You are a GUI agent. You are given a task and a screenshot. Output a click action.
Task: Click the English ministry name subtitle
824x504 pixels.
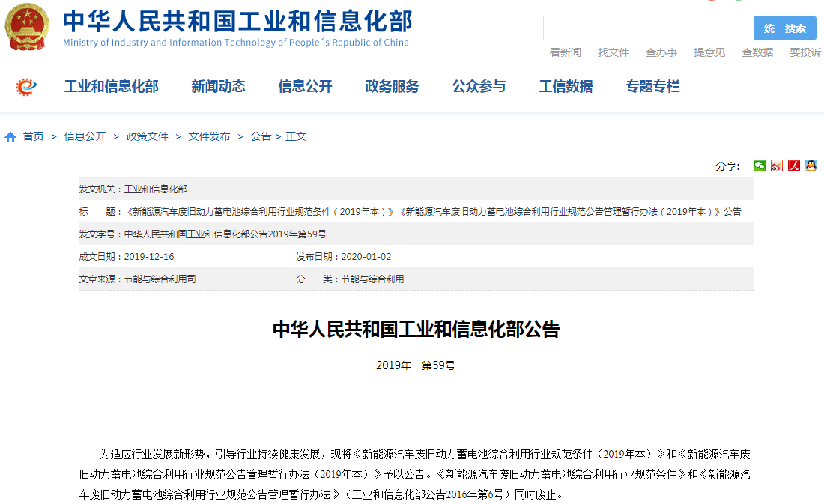pyautogui.click(x=236, y=43)
